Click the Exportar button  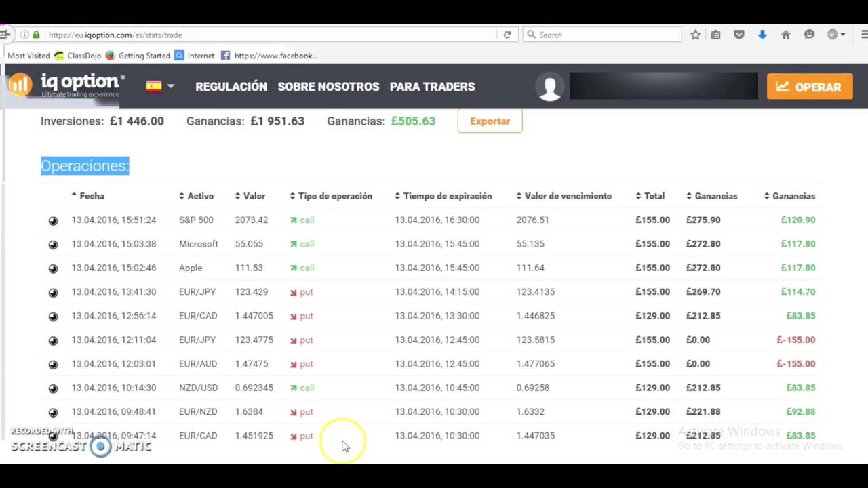490,121
